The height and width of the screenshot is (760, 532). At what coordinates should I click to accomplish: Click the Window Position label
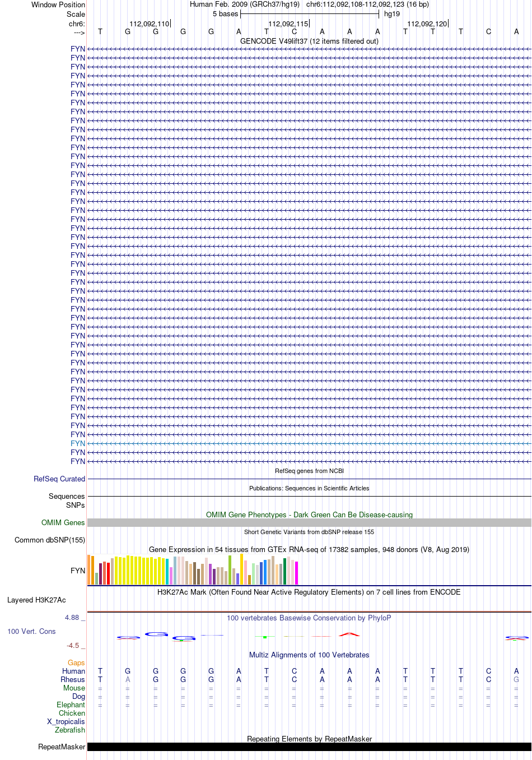[58, 4]
